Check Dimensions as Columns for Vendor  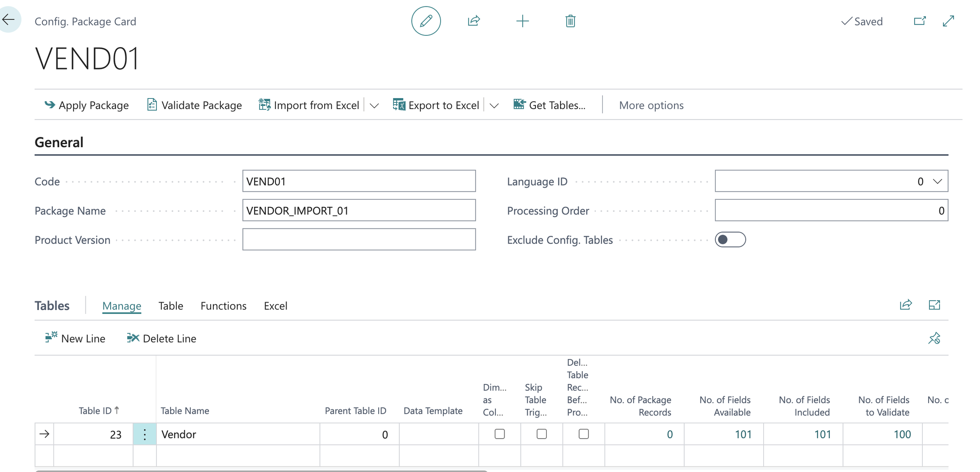click(499, 434)
